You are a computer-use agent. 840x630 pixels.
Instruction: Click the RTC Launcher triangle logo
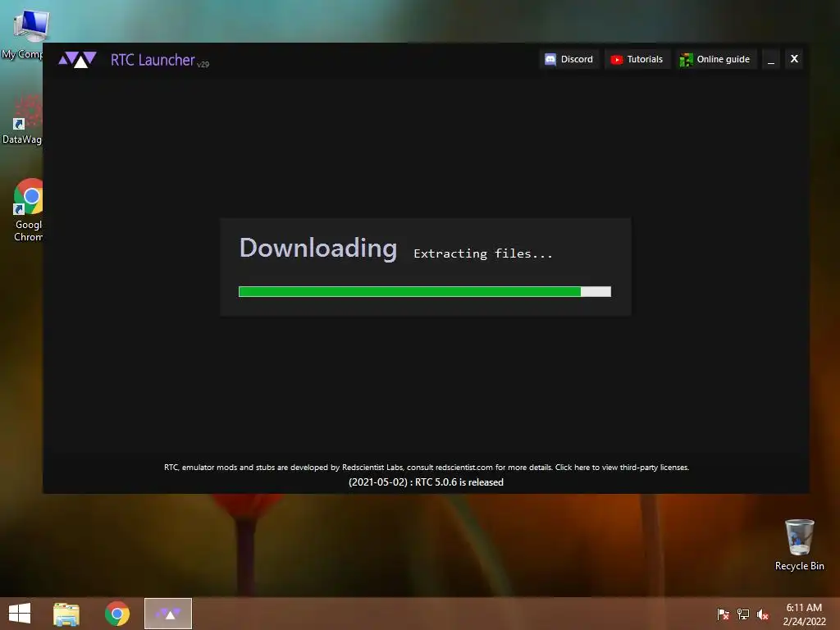(x=78, y=59)
